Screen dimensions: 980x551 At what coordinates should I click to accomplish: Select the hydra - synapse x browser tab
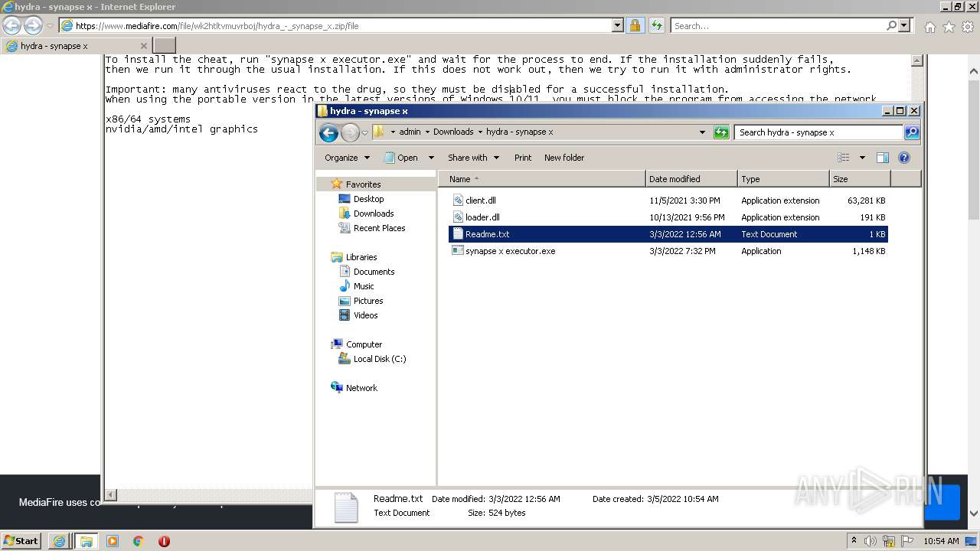tap(76, 46)
